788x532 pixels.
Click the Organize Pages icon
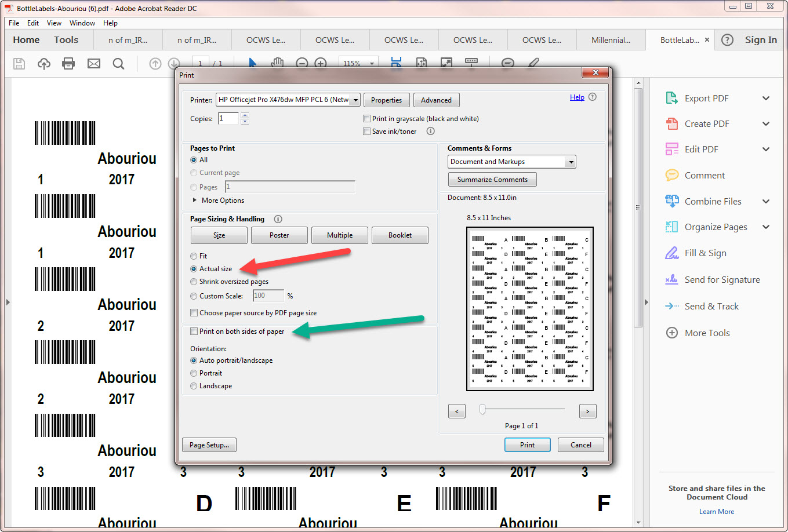click(671, 227)
